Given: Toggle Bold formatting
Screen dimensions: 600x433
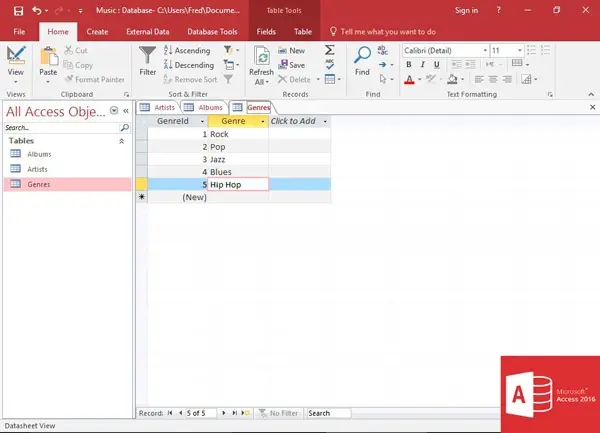Looking at the screenshot, I should 409,64.
